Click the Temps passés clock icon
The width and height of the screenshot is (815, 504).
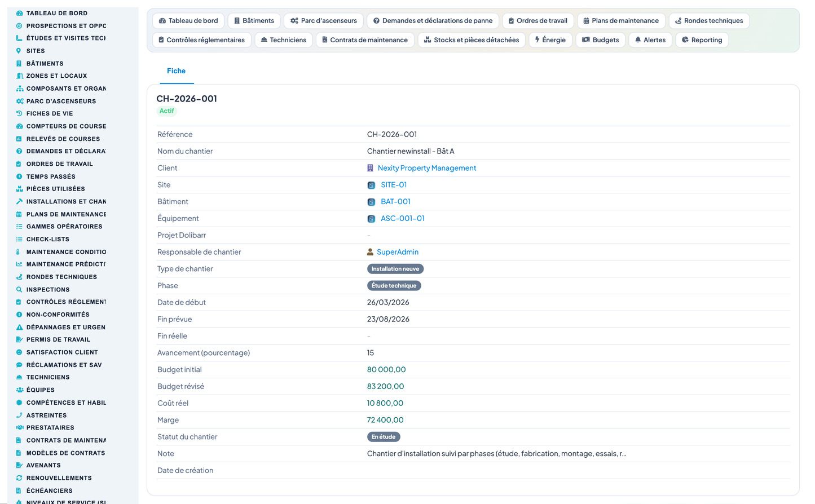point(19,176)
